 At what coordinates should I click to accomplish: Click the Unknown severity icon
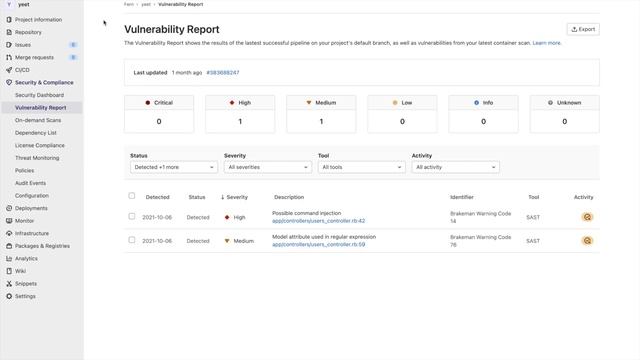point(550,103)
